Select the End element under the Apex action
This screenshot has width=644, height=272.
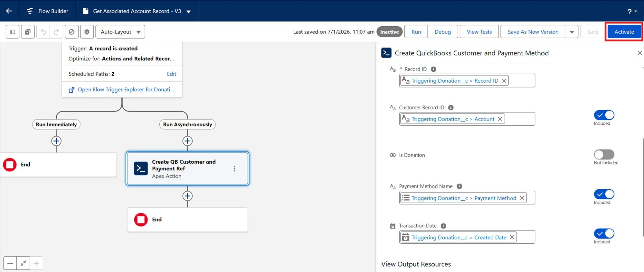point(187,220)
